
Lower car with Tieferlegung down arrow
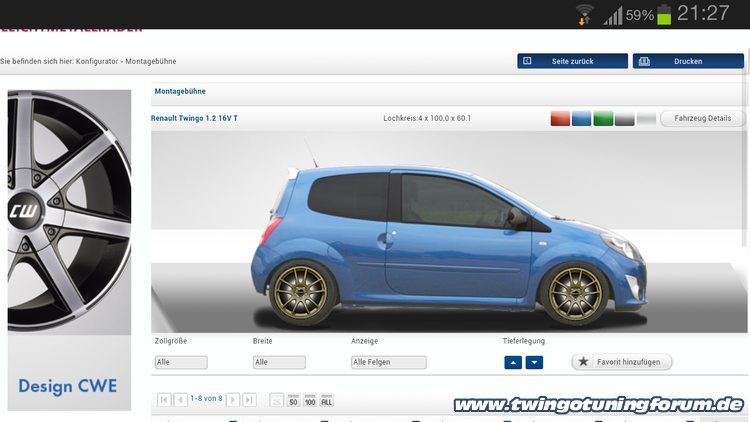pos(534,363)
